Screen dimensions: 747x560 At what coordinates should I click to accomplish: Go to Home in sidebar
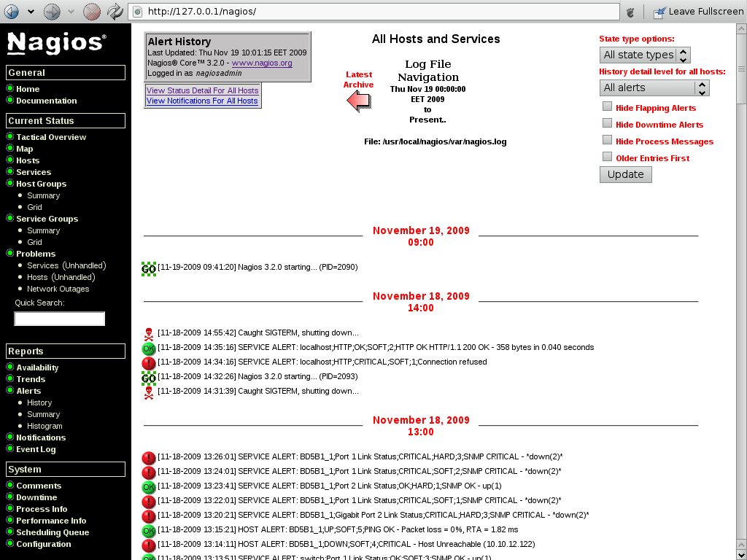pyautogui.click(x=28, y=89)
